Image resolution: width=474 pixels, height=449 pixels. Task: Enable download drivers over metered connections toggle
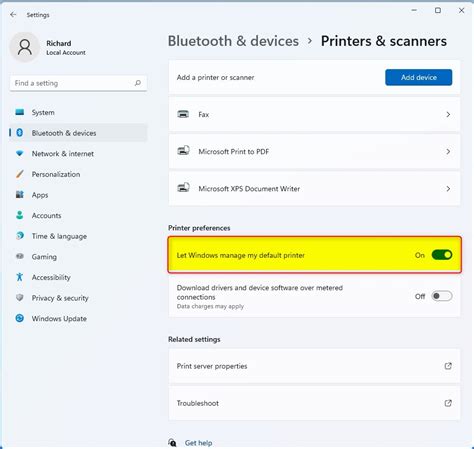pos(442,296)
